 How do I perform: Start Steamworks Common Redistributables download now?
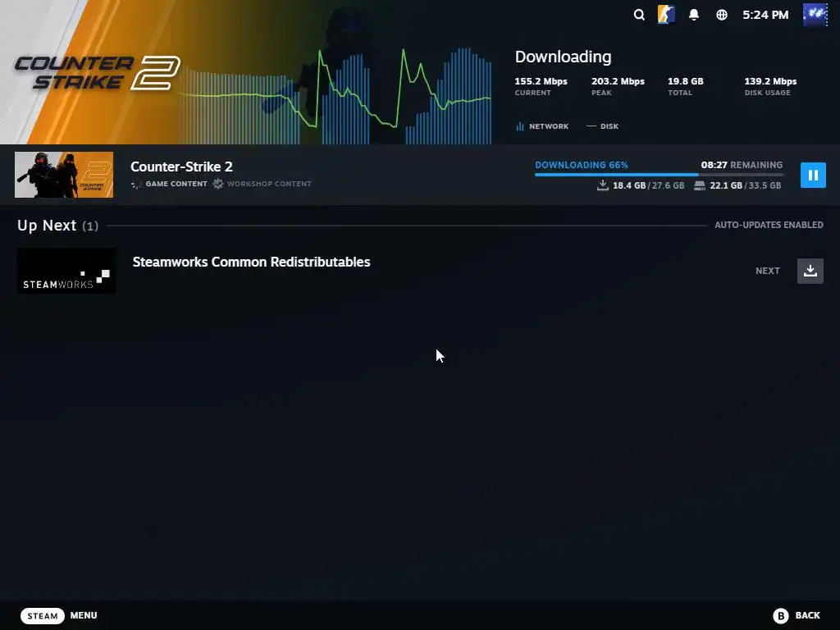(x=810, y=271)
